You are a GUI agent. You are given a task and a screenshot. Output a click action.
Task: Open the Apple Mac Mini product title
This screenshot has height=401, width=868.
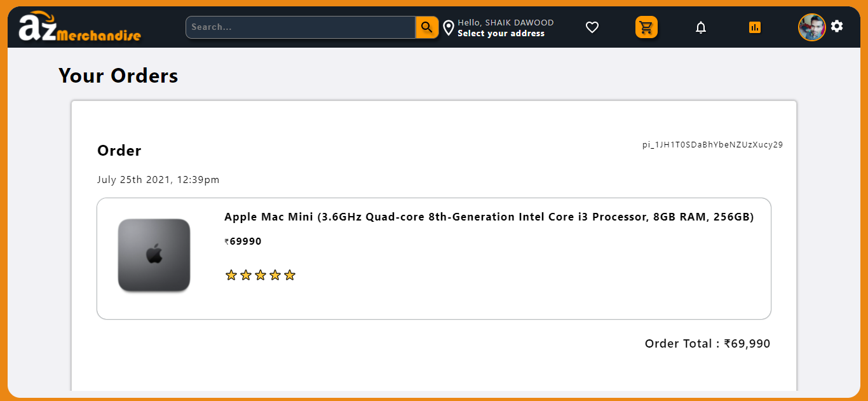(489, 217)
